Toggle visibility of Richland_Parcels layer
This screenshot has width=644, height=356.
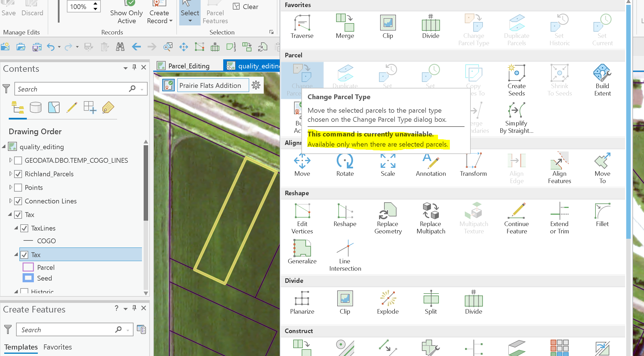[18, 174]
